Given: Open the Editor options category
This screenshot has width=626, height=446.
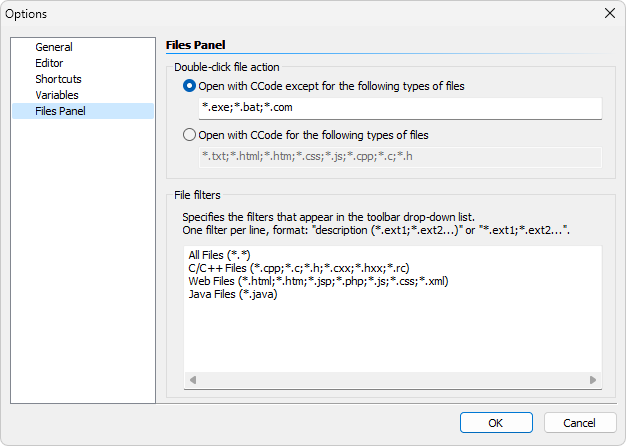Looking at the screenshot, I should (x=49, y=63).
